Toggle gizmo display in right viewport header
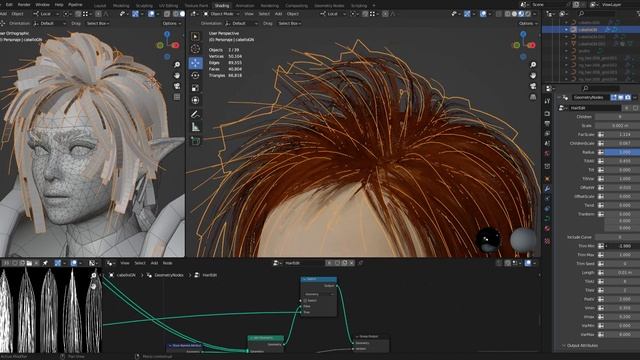640x360 pixels. 467,14
